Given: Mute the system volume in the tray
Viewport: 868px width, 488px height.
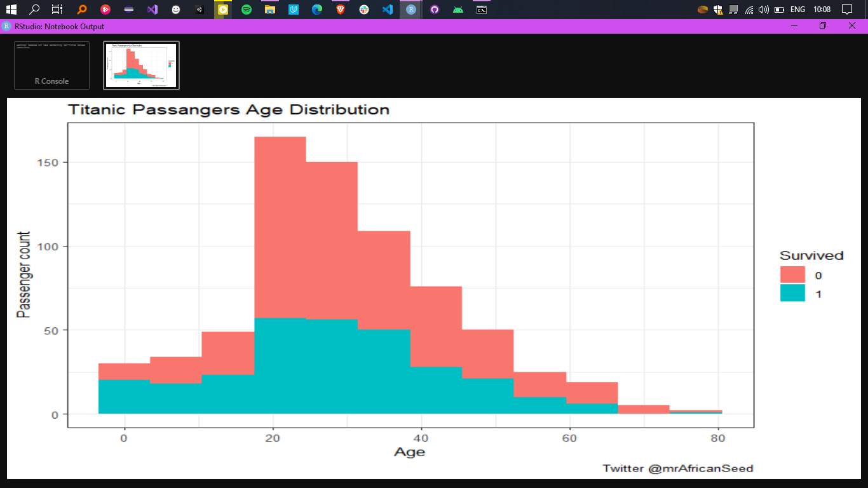Looking at the screenshot, I should 764,10.
